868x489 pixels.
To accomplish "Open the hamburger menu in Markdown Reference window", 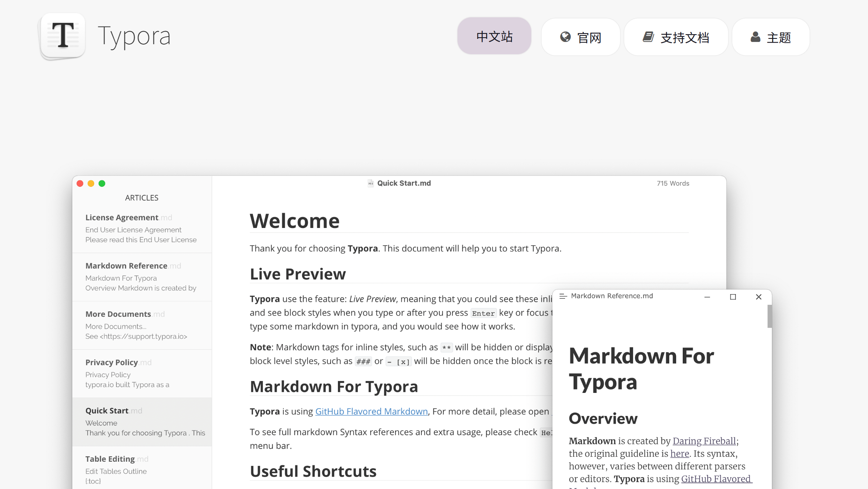I will click(563, 296).
